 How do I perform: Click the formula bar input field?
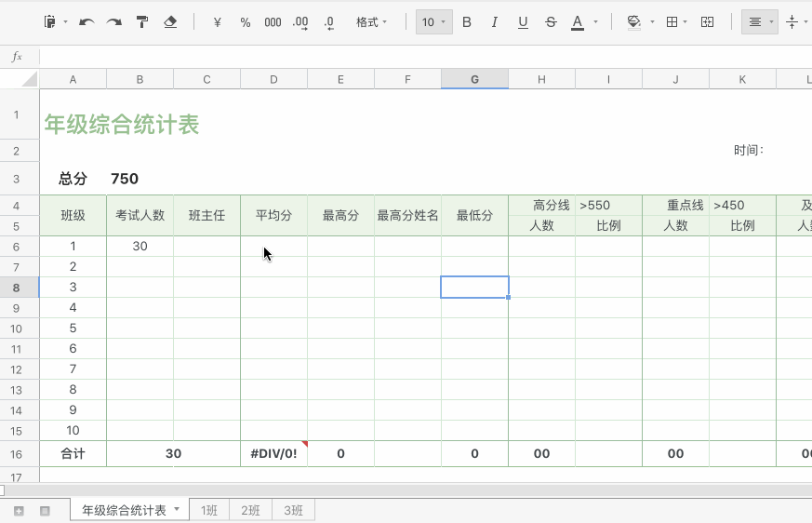(x=419, y=57)
